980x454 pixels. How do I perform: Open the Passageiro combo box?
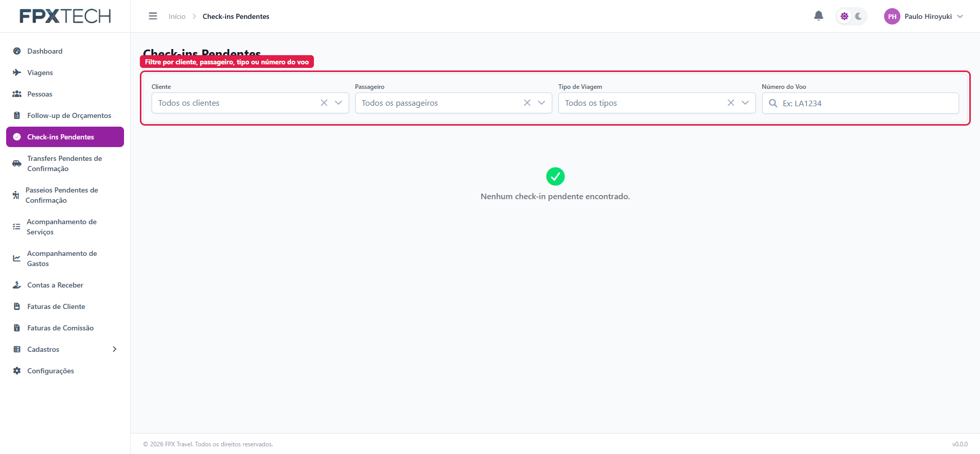pos(453,103)
